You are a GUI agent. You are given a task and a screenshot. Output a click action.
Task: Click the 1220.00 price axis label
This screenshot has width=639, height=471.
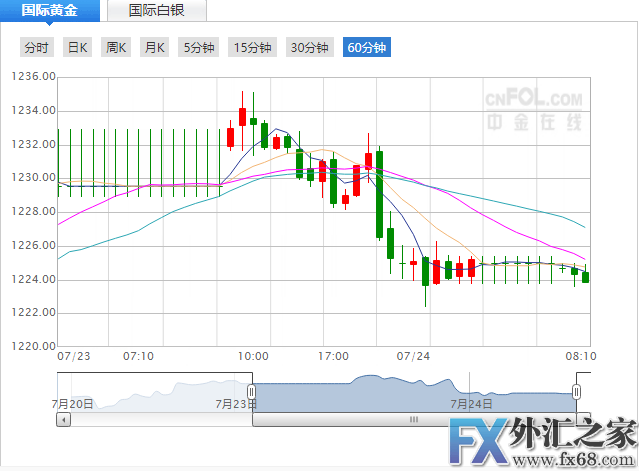33,346
